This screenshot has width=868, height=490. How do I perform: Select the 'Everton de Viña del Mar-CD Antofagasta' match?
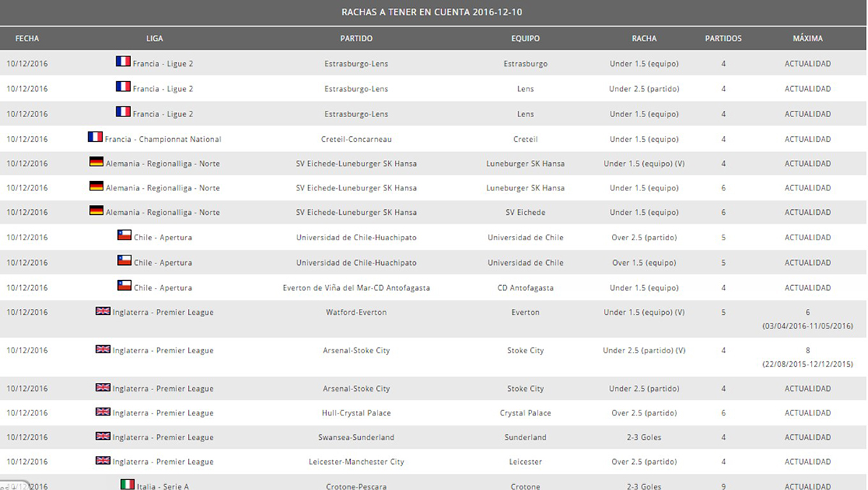pyautogui.click(x=357, y=287)
